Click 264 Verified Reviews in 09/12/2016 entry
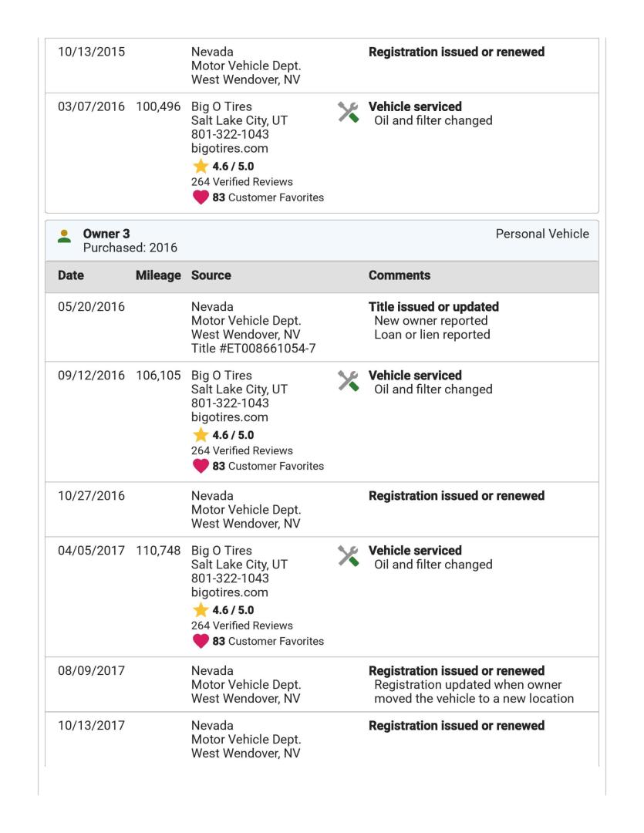Image resolution: width=644 pixels, height=833 pixels. (241, 450)
